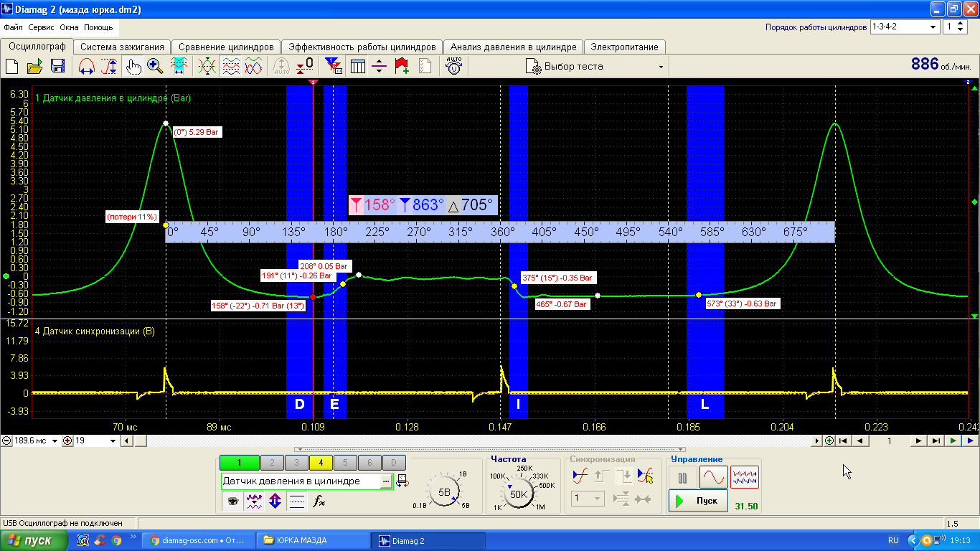Click the red-blue overlaid sine waves icon

coord(253,67)
